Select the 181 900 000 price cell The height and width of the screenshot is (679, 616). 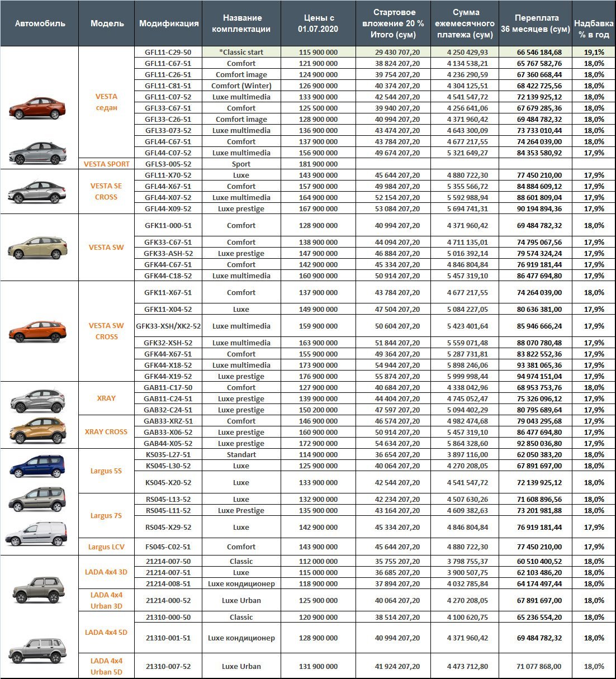(318, 164)
